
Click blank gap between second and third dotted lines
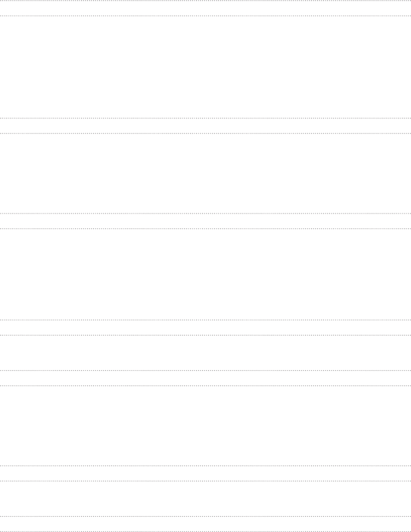pyautogui.click(x=205, y=67)
